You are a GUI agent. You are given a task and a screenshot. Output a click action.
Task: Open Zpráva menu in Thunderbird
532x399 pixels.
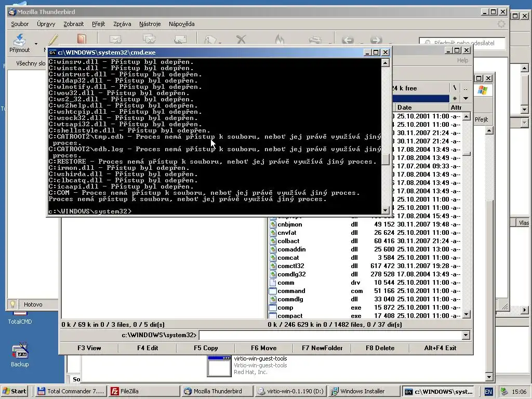pos(122,24)
